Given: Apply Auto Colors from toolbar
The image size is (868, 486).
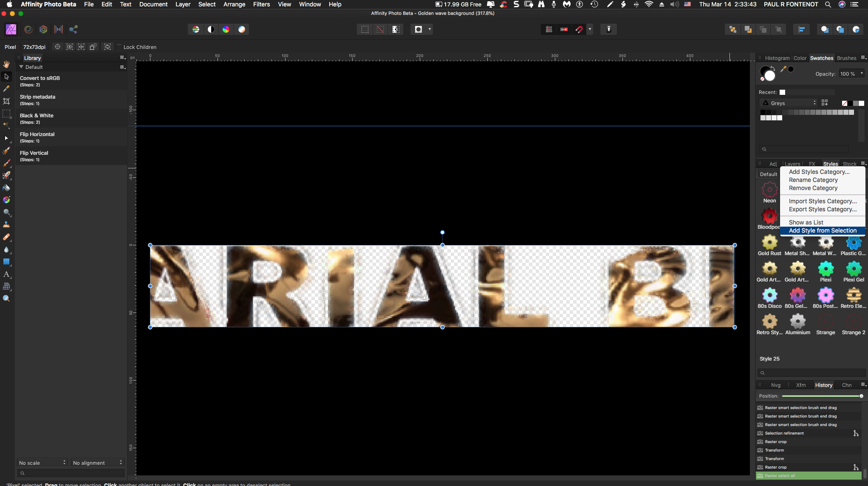Looking at the screenshot, I should coord(226,29).
